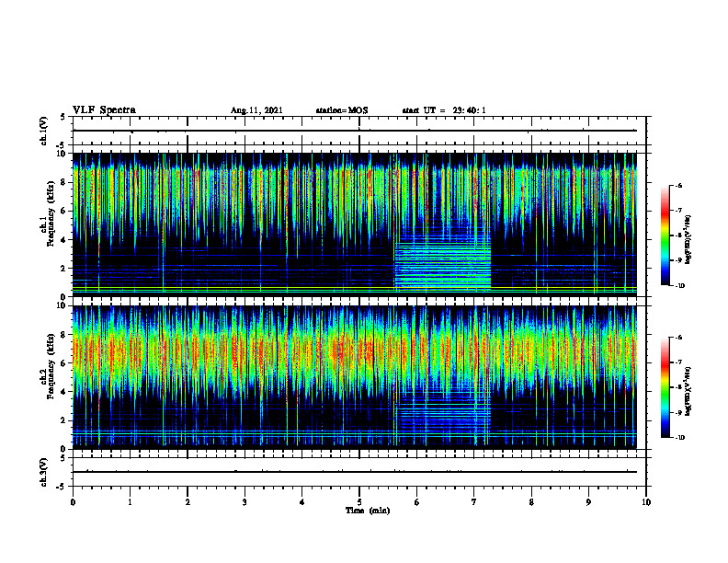
Task: Click time-axis tick label "5"
Action: pos(359,502)
